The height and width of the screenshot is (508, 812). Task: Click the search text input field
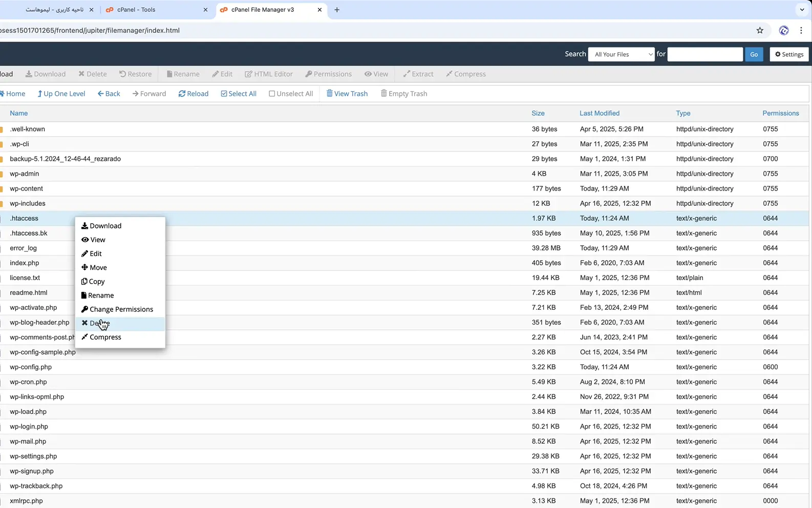click(x=704, y=54)
